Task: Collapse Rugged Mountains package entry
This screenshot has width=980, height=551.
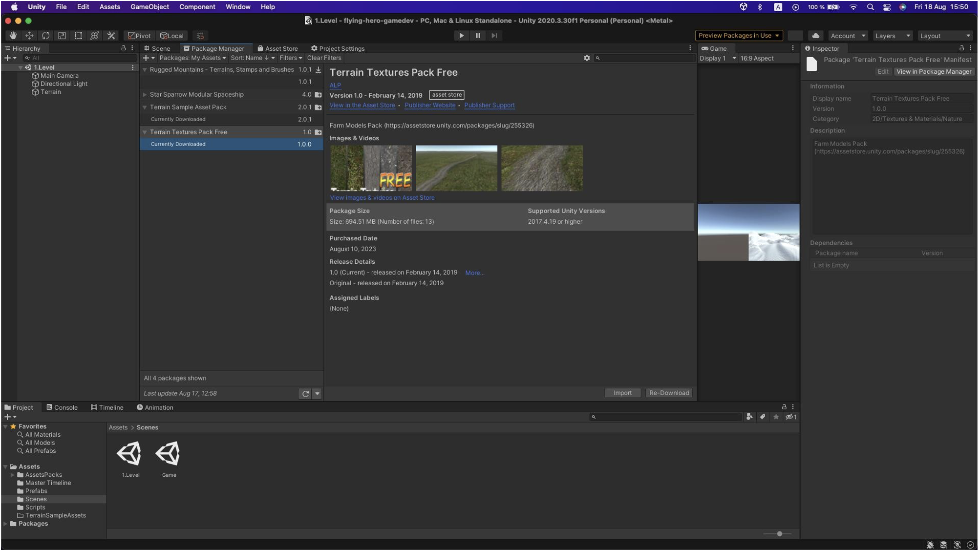Action: coord(145,70)
